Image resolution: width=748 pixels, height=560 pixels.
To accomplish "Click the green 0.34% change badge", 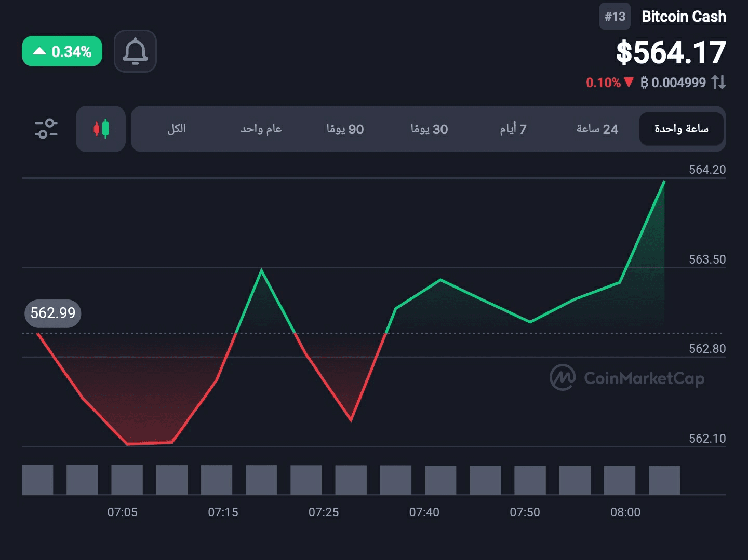I will (x=62, y=51).
